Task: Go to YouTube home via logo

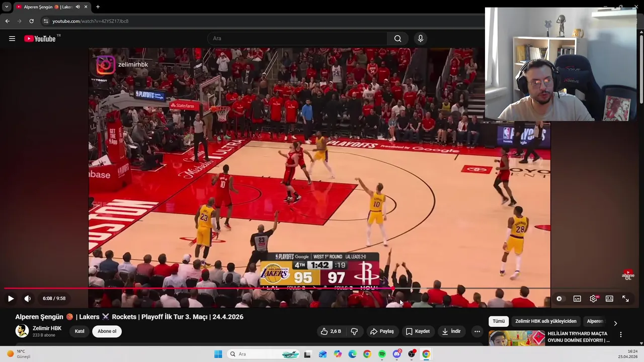Action: click(x=40, y=39)
